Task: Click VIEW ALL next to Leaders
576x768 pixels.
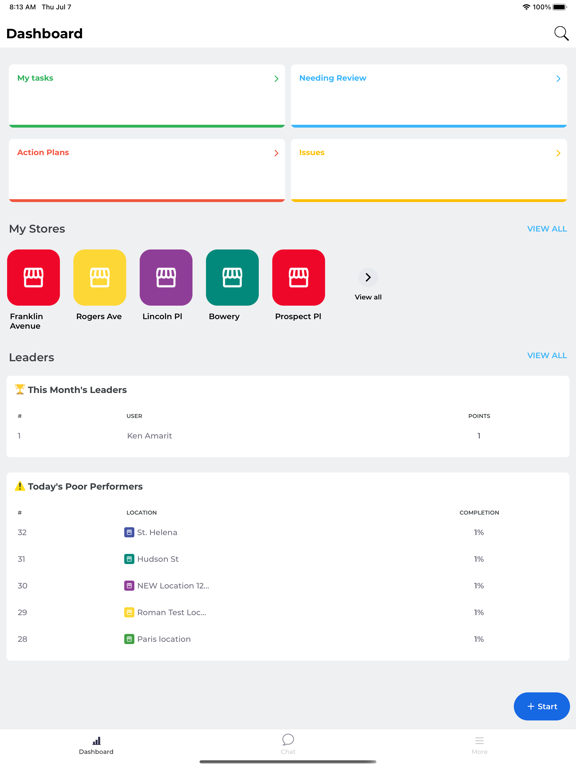Action: 547,355
